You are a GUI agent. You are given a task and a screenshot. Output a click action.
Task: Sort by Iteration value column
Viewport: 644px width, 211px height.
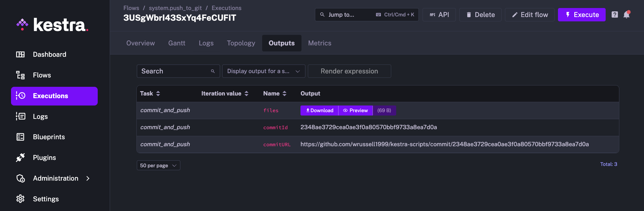pyautogui.click(x=246, y=93)
